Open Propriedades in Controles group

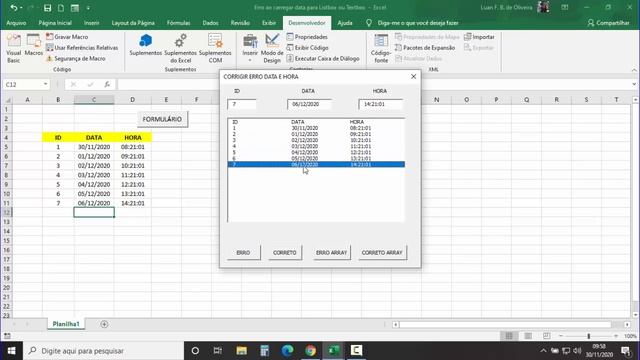click(307, 37)
